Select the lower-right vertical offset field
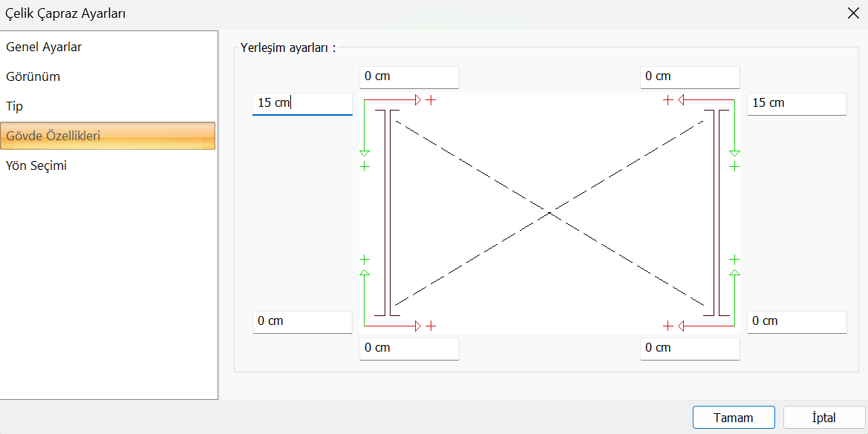This screenshot has width=868, height=434. pos(797,321)
